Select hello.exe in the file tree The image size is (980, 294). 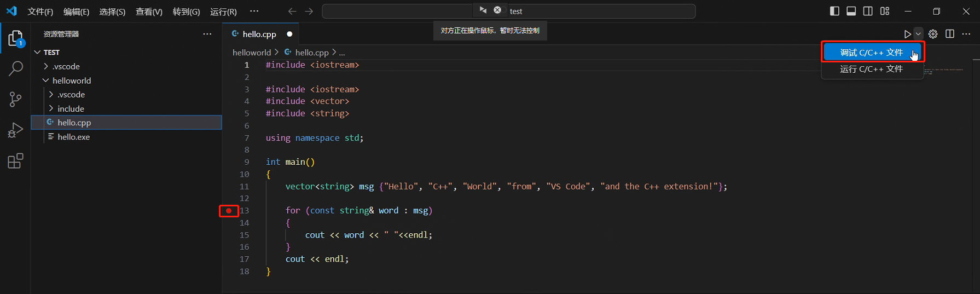click(x=126, y=137)
